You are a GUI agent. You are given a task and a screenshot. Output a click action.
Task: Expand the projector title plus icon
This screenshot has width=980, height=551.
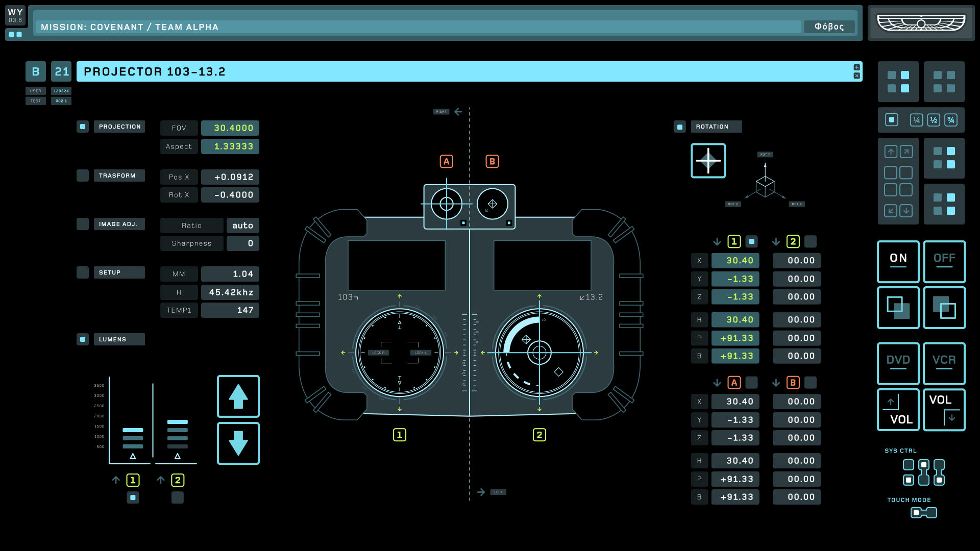coord(856,67)
